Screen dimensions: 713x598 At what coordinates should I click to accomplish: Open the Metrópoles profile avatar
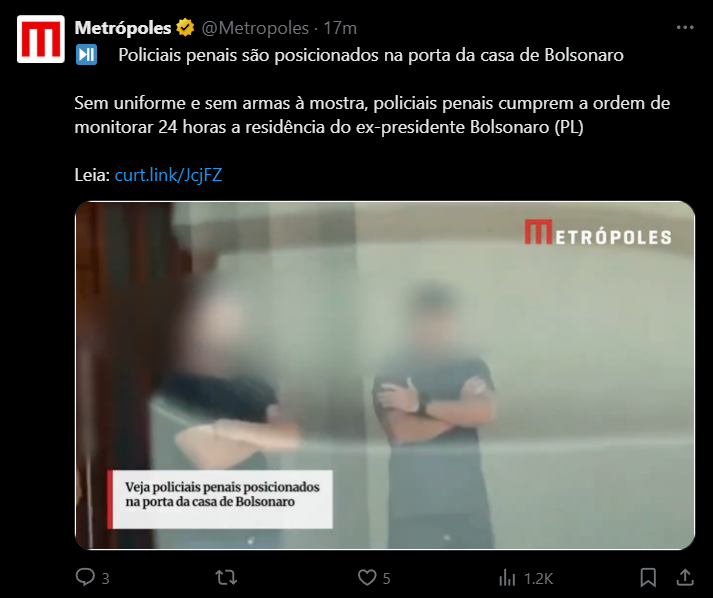click(x=40, y=39)
